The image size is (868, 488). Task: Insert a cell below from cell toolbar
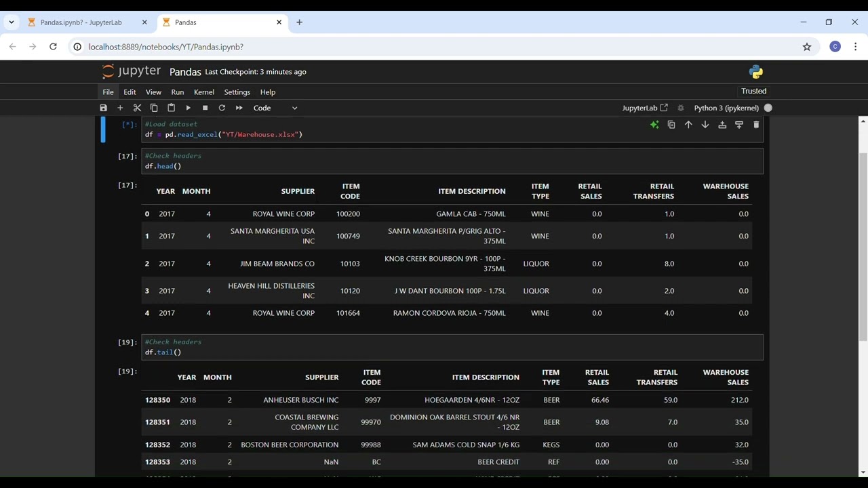click(x=739, y=125)
